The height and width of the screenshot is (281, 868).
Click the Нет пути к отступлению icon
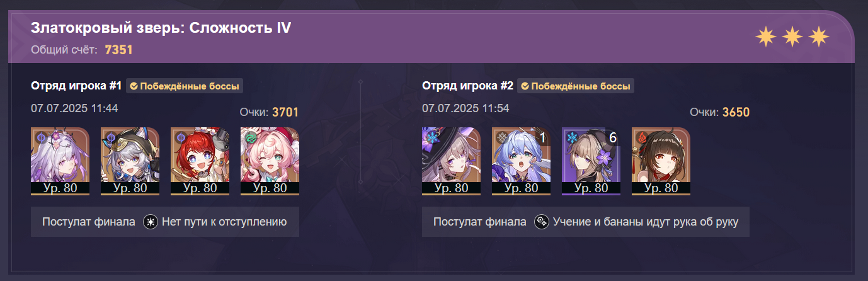[x=150, y=222]
